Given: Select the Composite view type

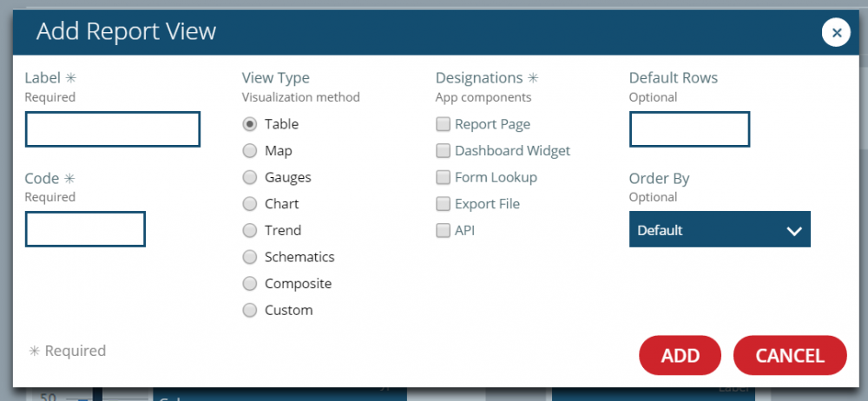Looking at the screenshot, I should (x=250, y=284).
